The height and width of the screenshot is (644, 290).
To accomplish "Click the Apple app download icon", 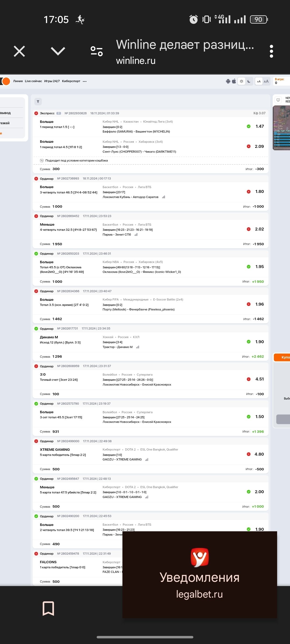I will coord(234,81).
